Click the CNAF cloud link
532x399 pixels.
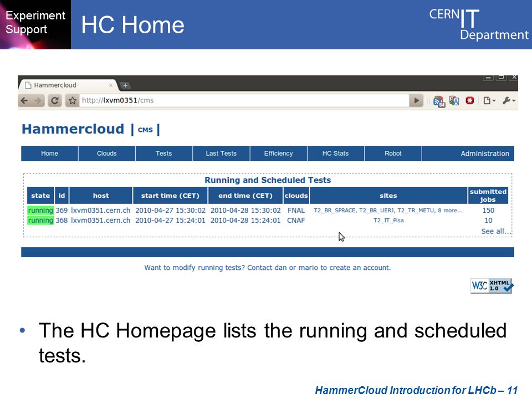[296, 221]
